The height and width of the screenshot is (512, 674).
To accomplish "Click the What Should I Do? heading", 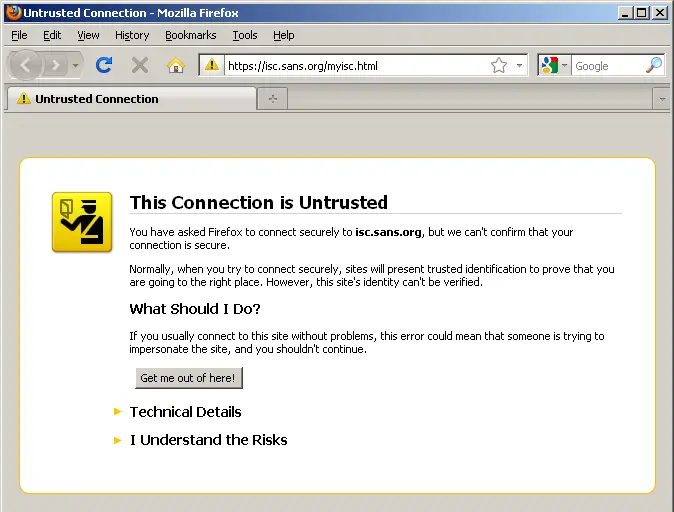I will (195, 309).
